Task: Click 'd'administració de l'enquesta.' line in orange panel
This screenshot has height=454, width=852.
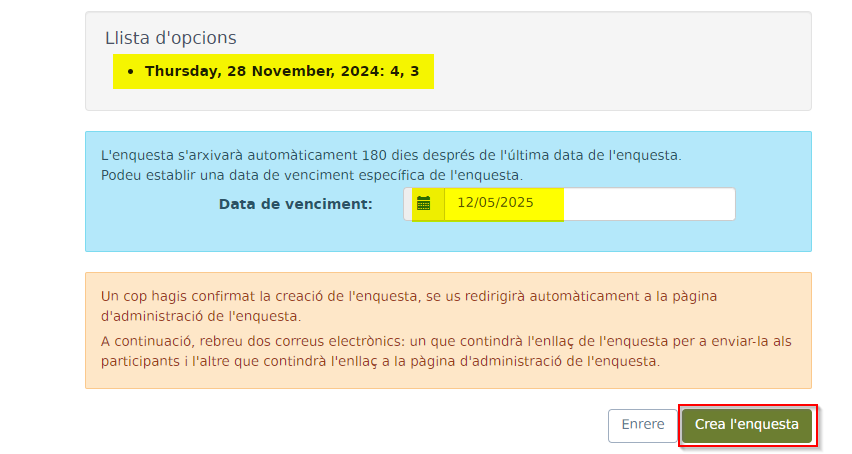Action: [x=201, y=316]
